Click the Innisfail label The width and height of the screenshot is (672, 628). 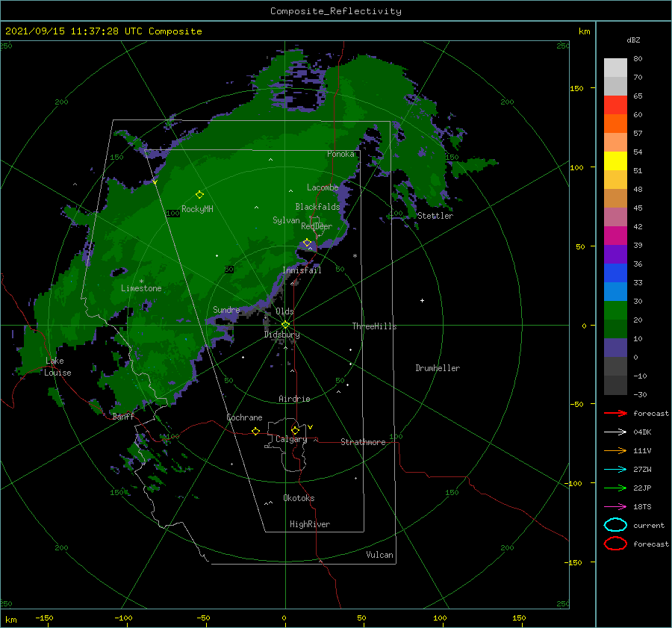[302, 270]
